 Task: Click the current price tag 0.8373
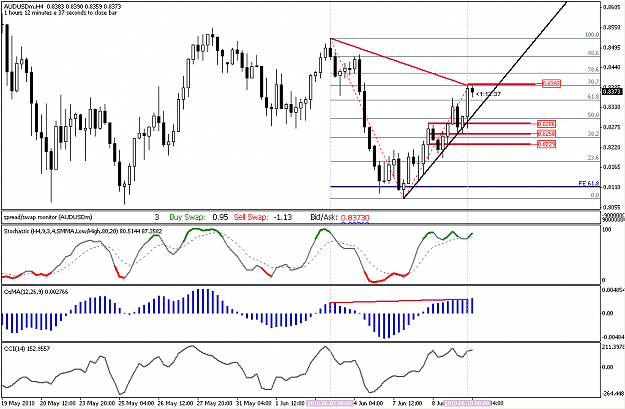(x=612, y=92)
